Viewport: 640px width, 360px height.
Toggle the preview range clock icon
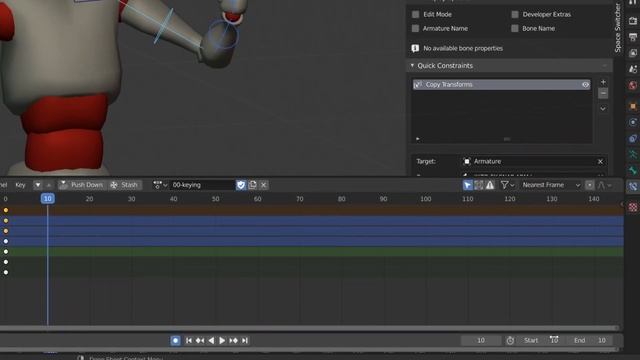[510, 340]
